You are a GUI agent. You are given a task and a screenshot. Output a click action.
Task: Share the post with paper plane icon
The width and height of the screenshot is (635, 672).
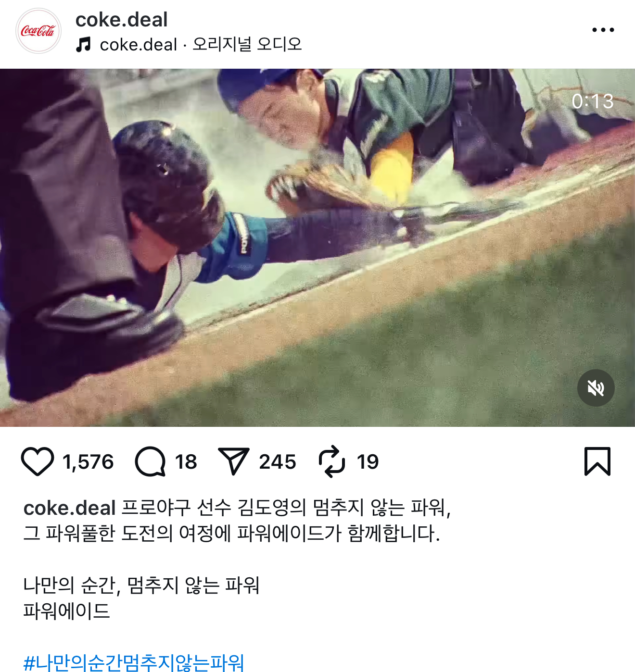[233, 461]
